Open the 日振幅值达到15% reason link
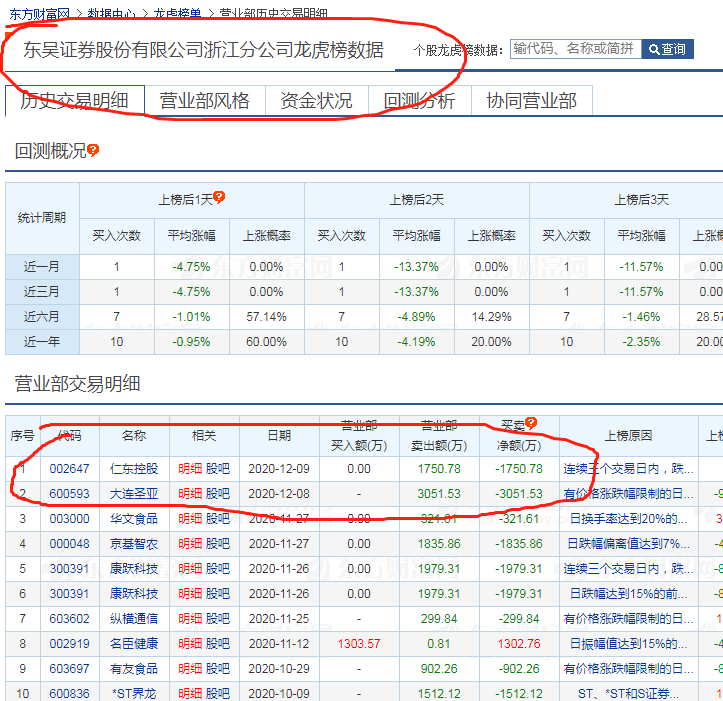This screenshot has width=723, height=701. pos(628,643)
